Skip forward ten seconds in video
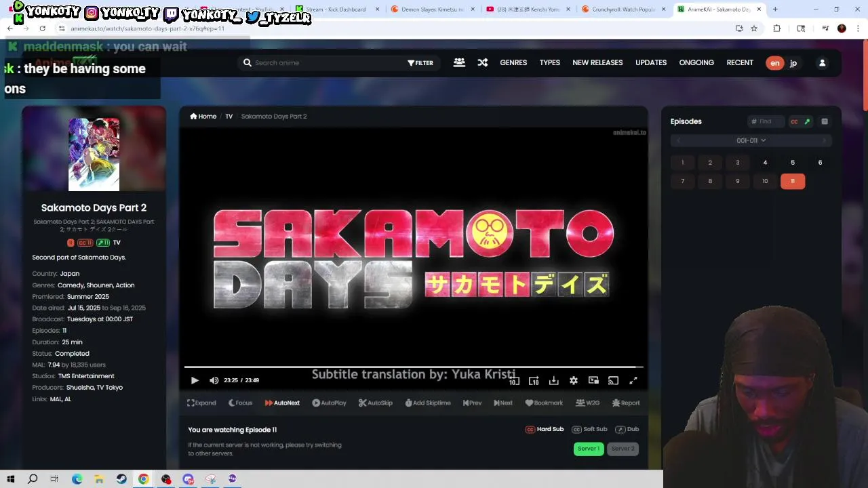868x488 pixels. (534, 381)
